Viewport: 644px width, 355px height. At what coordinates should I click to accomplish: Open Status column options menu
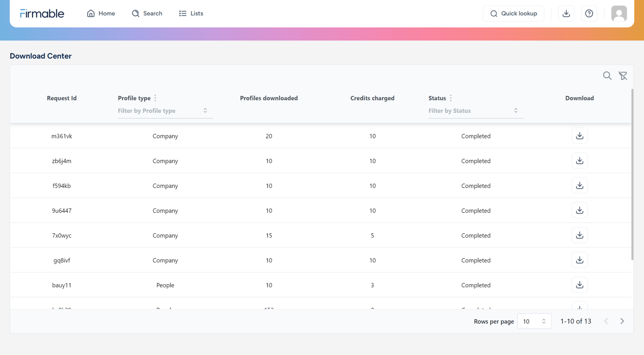451,98
